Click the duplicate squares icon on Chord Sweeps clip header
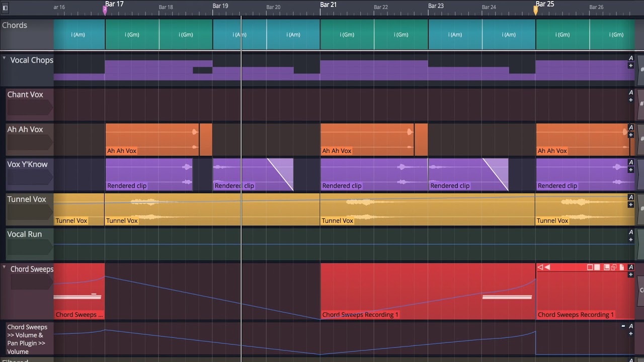 (x=614, y=267)
